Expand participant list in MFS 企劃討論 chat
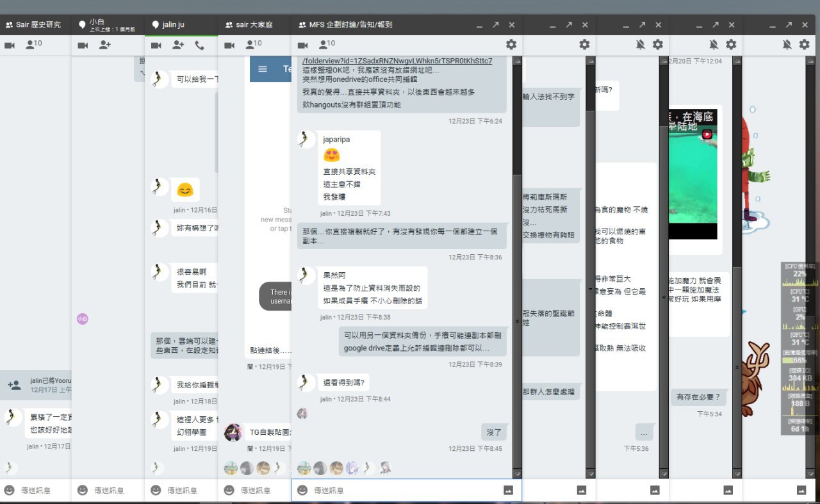The height and width of the screenshot is (504, 820). click(327, 45)
